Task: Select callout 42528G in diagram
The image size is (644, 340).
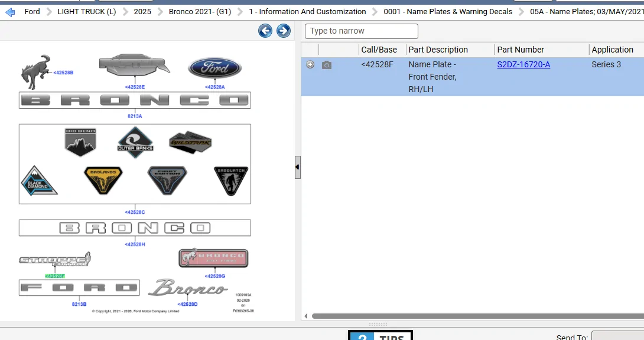Action: tap(215, 276)
